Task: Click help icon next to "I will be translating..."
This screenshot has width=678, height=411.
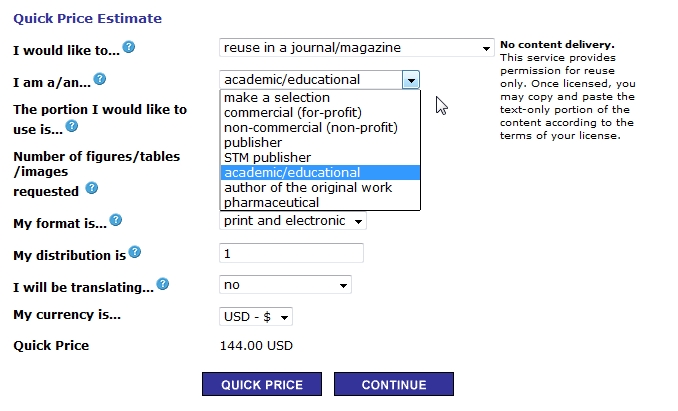Action: (x=163, y=285)
